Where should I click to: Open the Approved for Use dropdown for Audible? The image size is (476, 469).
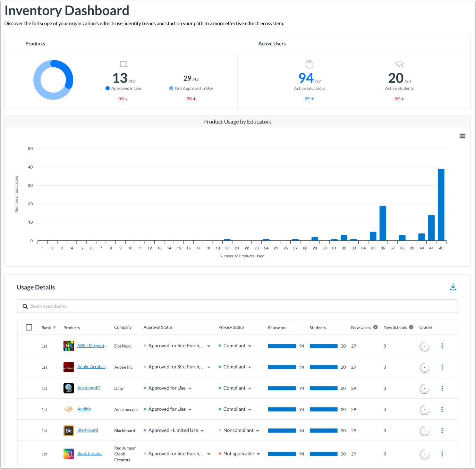click(x=190, y=409)
